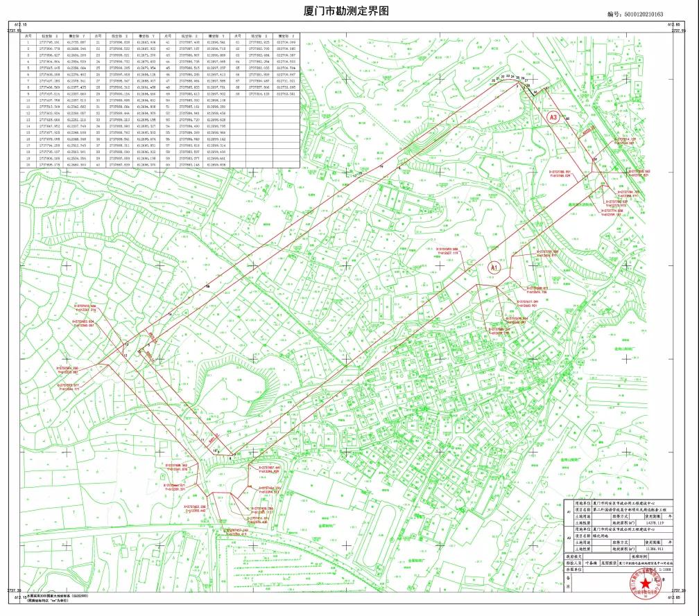Click the A1 parcel circle marker

(x=494, y=267)
